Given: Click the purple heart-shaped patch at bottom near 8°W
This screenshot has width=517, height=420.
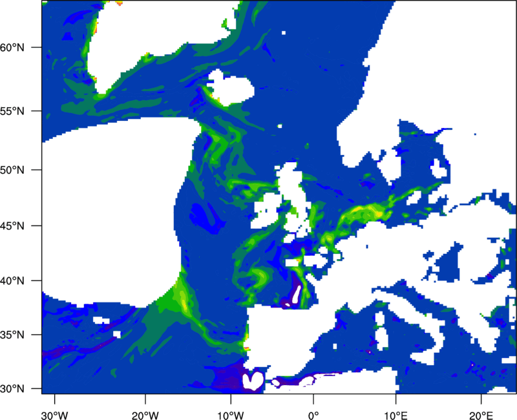Looking at the screenshot, I should click(x=252, y=380).
